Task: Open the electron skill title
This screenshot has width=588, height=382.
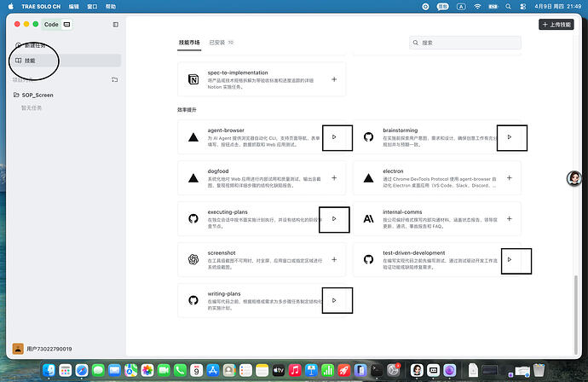Action: click(x=393, y=171)
